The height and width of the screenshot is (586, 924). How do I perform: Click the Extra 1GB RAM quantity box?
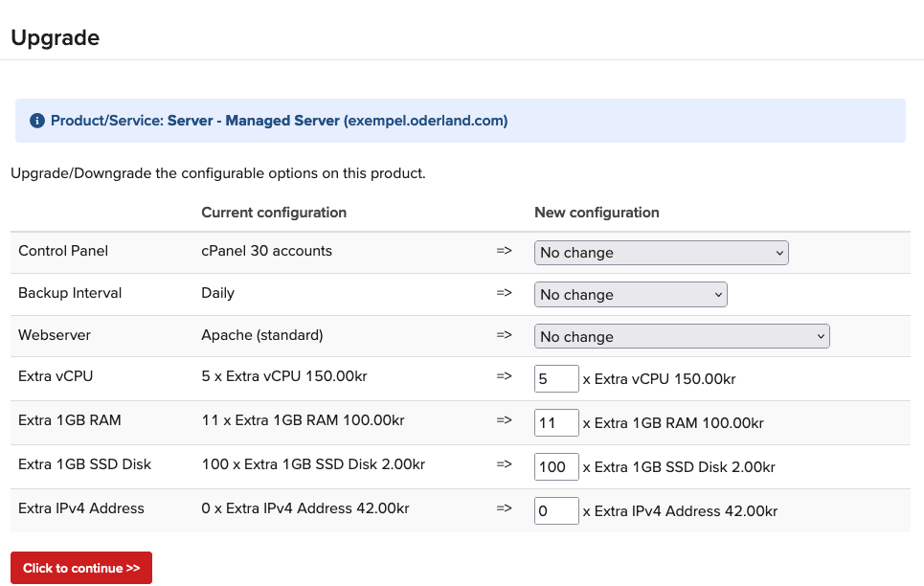tap(556, 422)
